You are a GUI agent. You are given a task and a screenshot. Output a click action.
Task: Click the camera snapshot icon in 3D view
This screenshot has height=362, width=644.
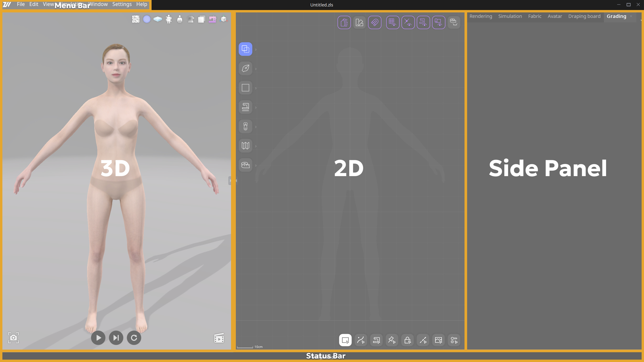coord(14,337)
